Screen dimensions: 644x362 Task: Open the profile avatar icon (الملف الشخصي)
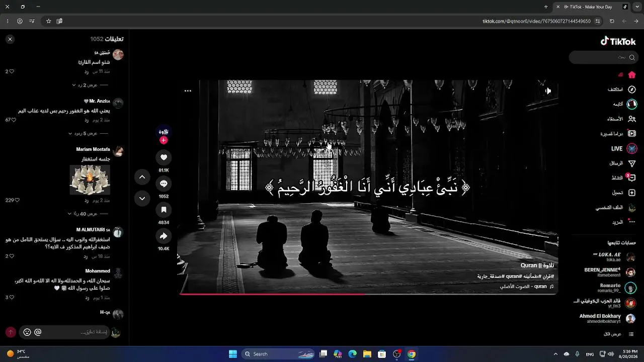point(632,208)
